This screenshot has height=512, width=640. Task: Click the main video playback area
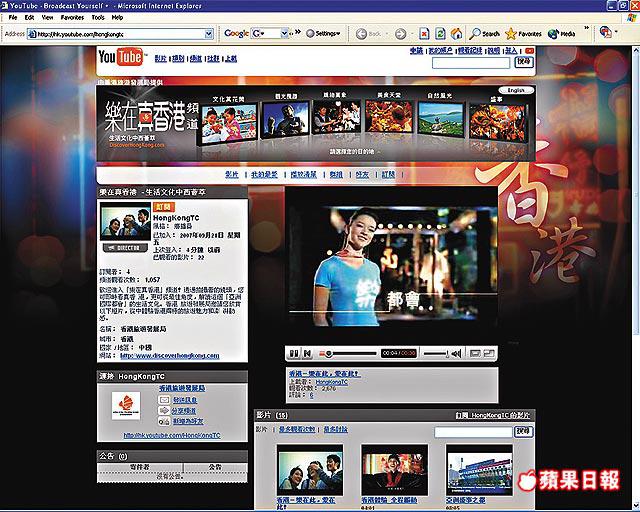click(x=391, y=265)
